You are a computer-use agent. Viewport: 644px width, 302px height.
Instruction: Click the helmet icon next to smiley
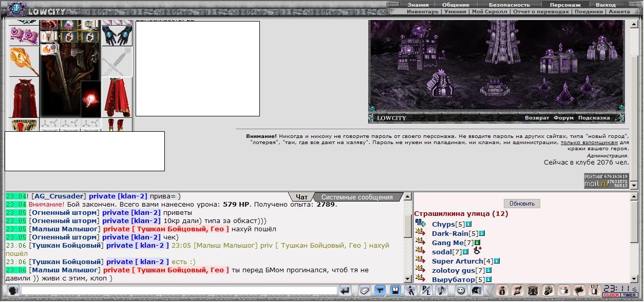(476, 291)
